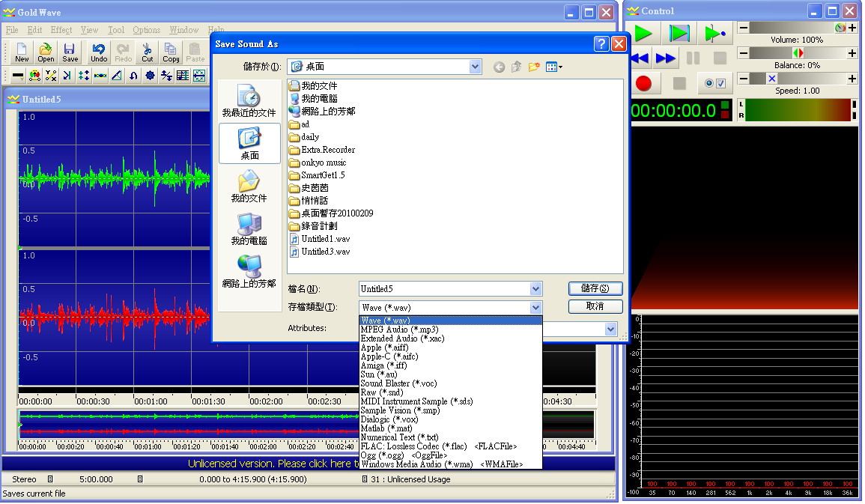
Task: Click the status bar icon next to Stereo
Action: pyautogui.click(x=50, y=479)
